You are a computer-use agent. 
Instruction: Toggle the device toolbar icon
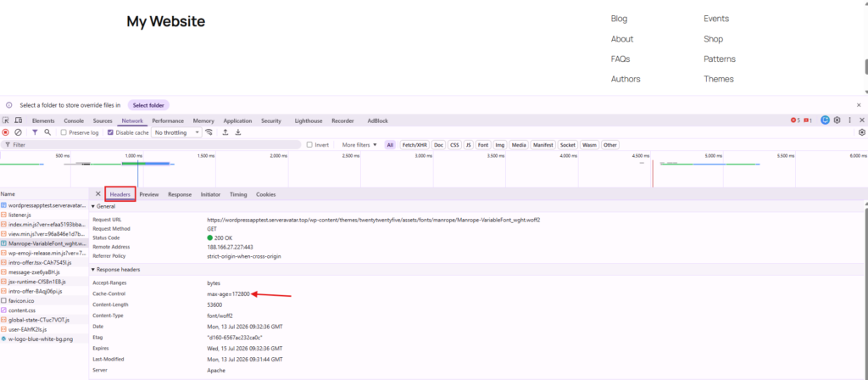(19, 120)
